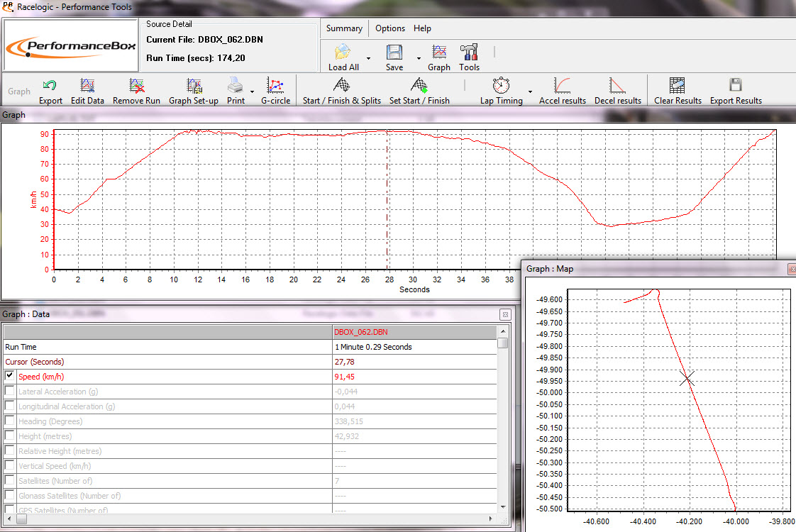
Task: Click the Load All folder icon
Action: [343, 52]
